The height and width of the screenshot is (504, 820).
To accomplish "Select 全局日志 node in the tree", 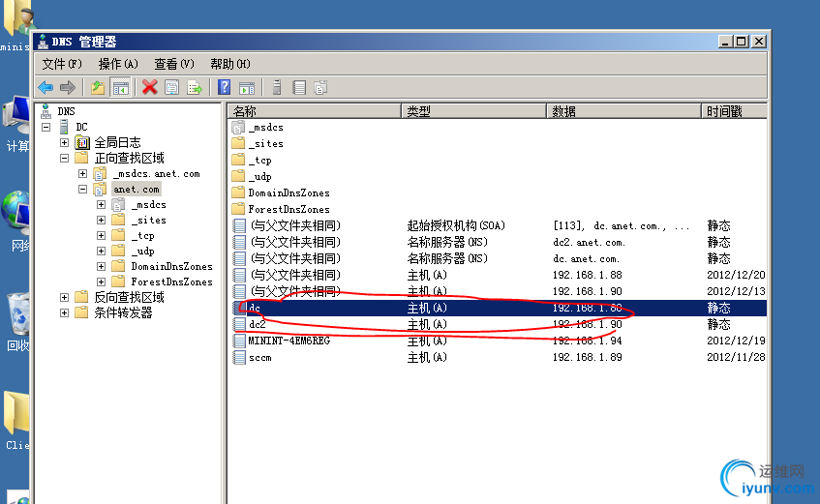I will [x=117, y=142].
